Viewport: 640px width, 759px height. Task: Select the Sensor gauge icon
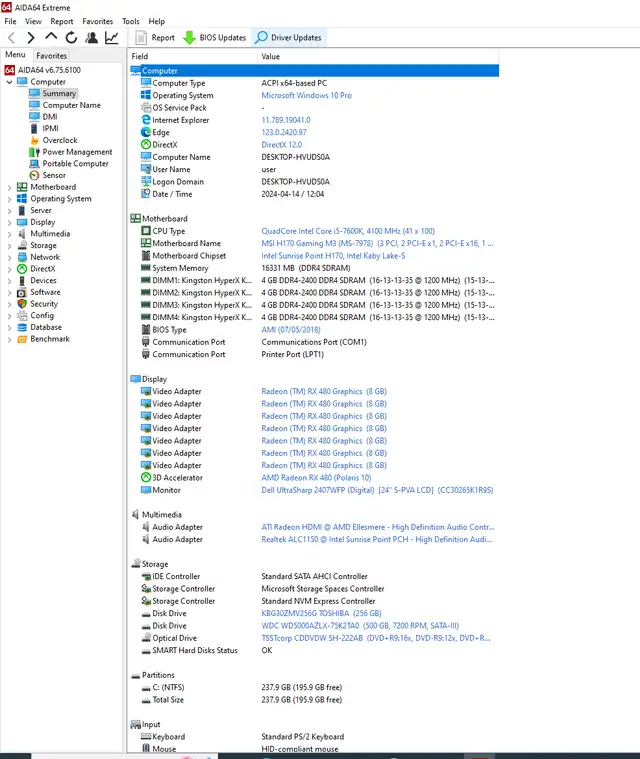pos(34,175)
